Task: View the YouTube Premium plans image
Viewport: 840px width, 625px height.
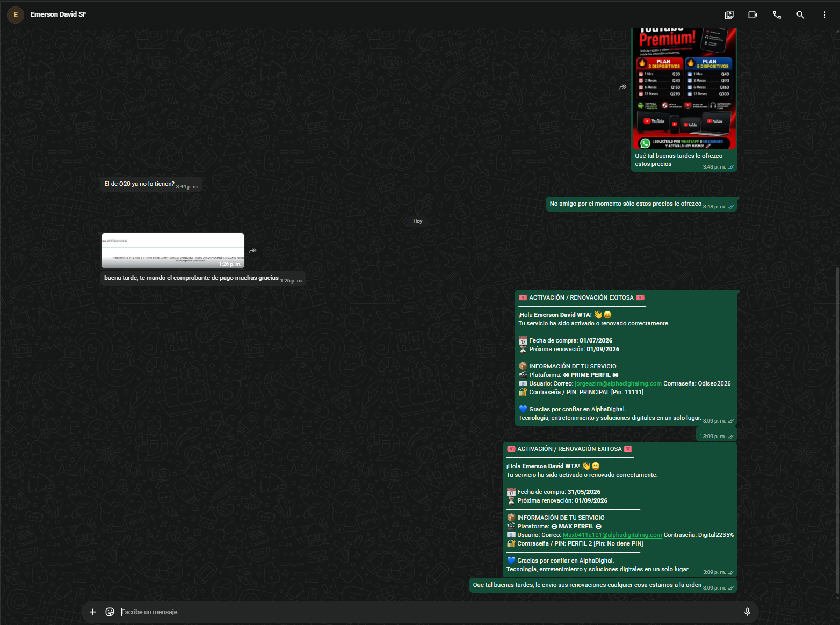Action: pos(684,89)
